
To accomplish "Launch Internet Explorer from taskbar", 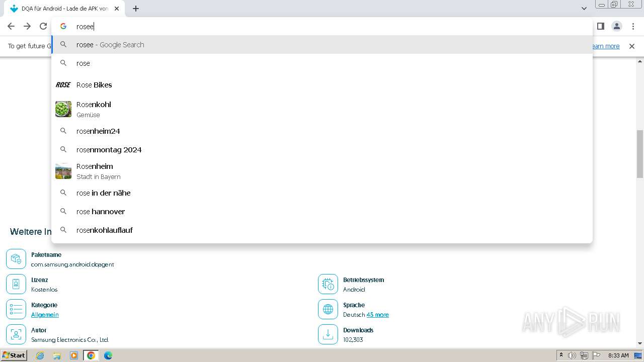I will pos(40,355).
